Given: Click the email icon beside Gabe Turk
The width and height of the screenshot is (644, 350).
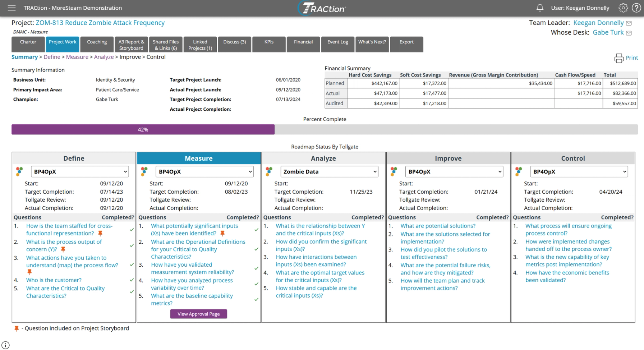Looking at the screenshot, I should point(629,33).
